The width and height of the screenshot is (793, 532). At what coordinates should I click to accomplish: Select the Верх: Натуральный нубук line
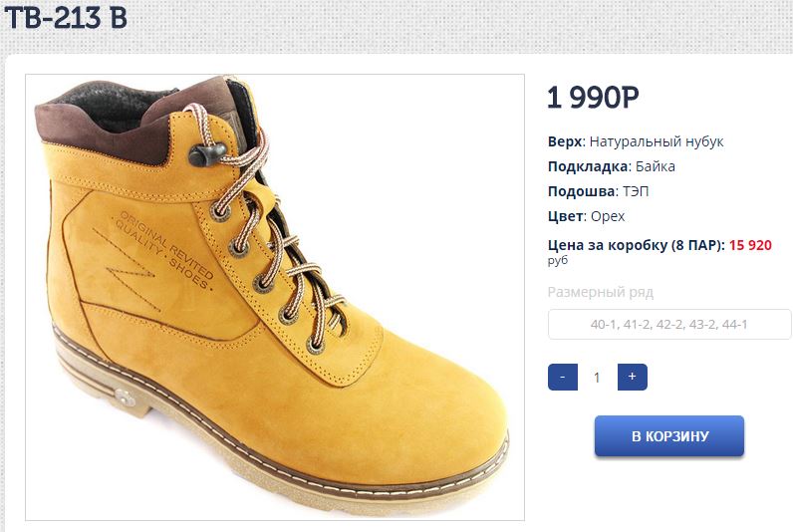point(636,141)
